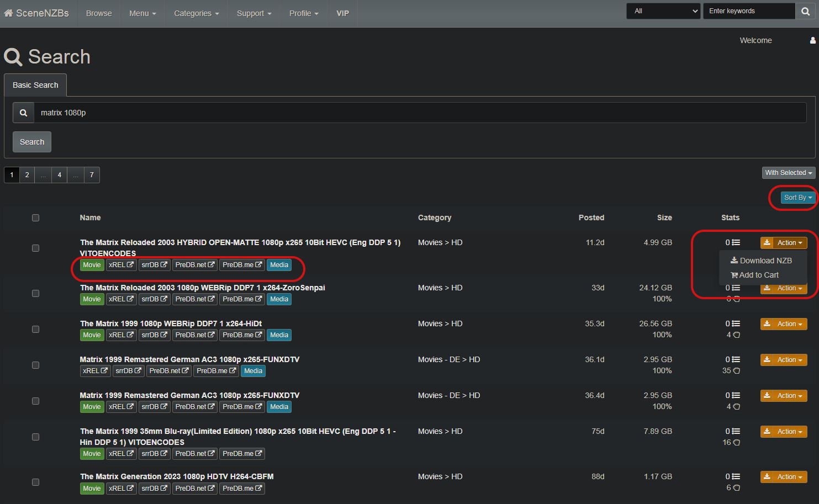
Task: Go to results page 4
Action: [x=60, y=175]
